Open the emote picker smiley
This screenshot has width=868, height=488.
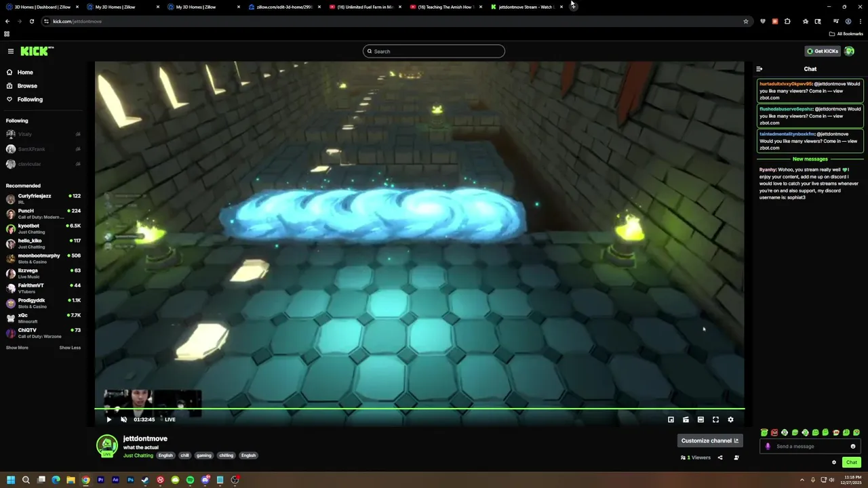coord(853,447)
